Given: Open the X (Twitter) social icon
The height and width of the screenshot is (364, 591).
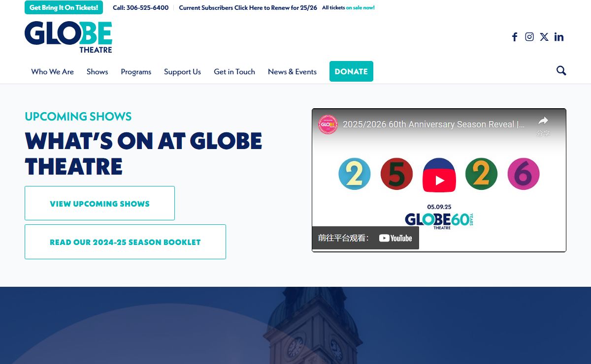Looking at the screenshot, I should point(544,37).
